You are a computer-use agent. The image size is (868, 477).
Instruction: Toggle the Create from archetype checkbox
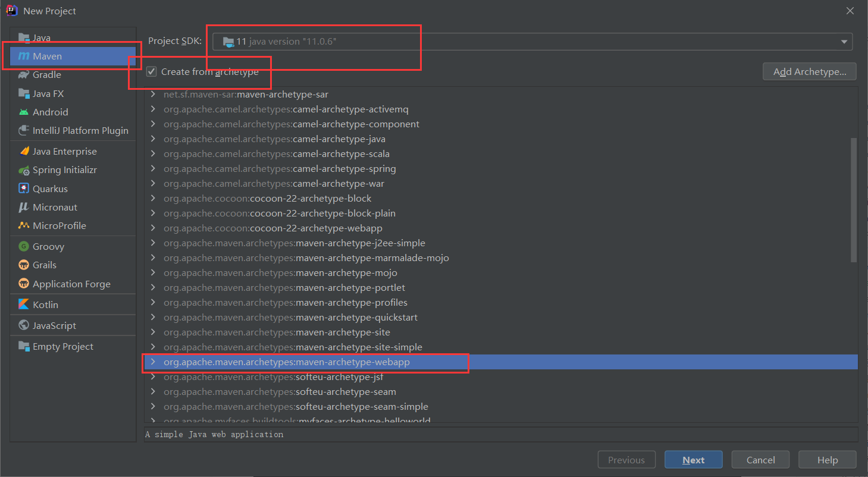coord(152,72)
